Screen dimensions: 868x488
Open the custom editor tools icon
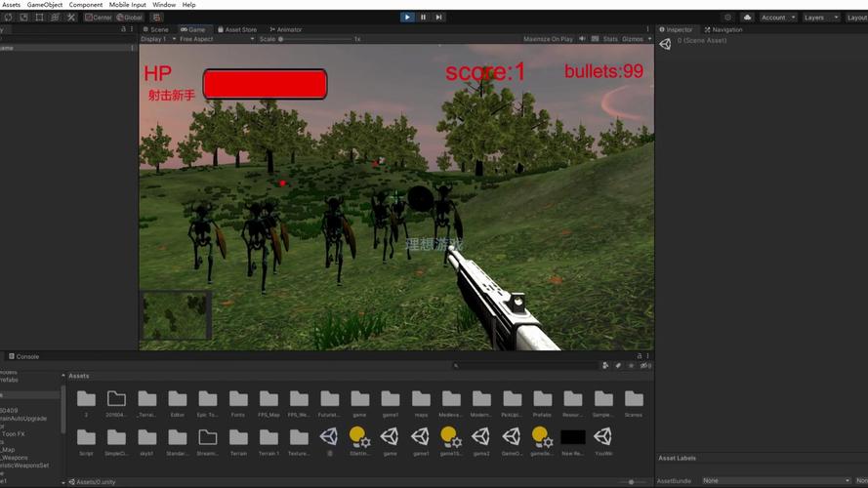click(x=71, y=18)
